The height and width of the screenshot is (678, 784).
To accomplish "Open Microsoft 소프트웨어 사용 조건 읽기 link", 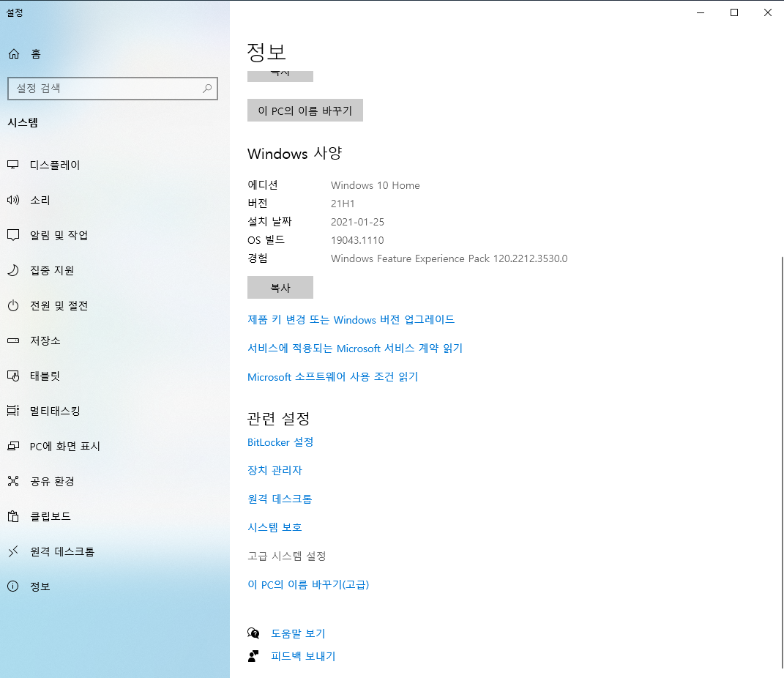I will pyautogui.click(x=332, y=376).
